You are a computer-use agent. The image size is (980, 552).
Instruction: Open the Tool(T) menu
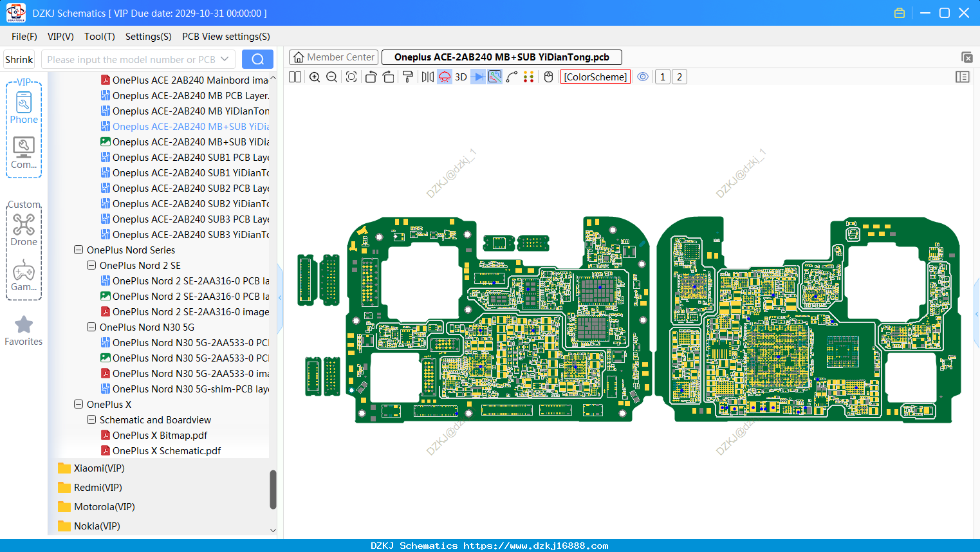(100, 37)
